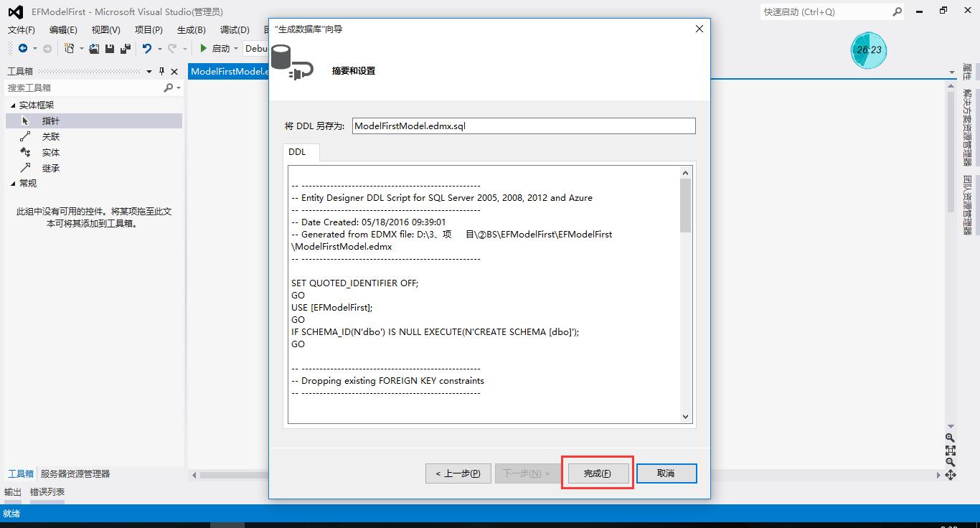Open the 生成(B) menu
This screenshot has width=980, height=528.
tap(191, 29)
